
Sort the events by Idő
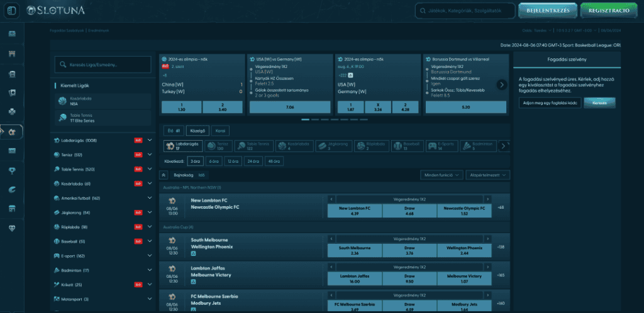pos(201,175)
